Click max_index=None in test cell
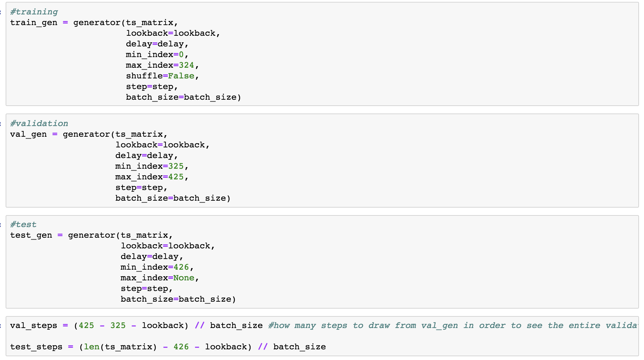This screenshot has height=360, width=644. pos(157,278)
